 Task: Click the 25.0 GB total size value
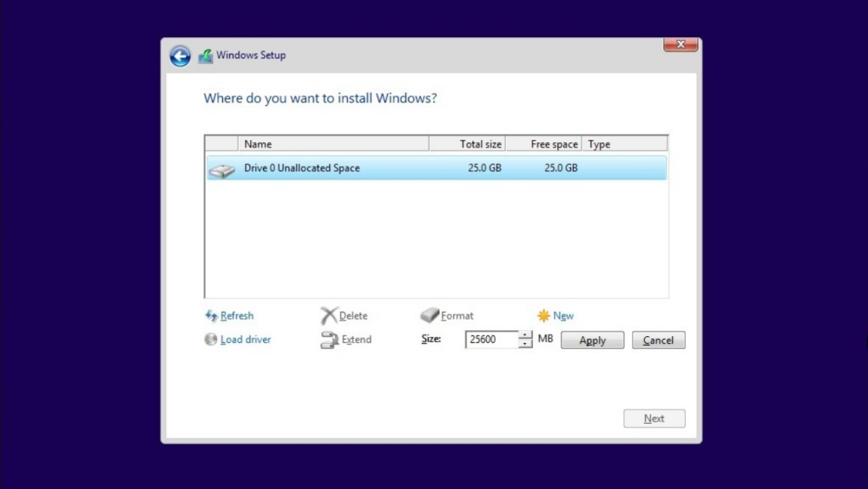click(484, 168)
